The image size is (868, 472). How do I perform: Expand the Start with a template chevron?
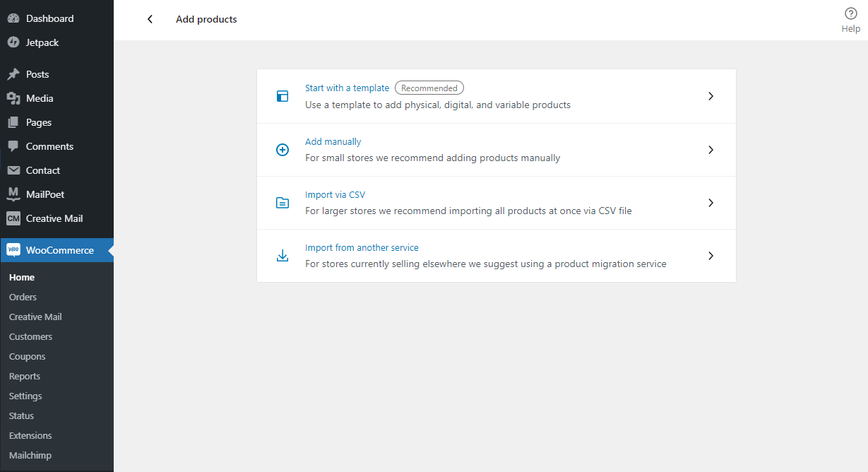tap(711, 96)
